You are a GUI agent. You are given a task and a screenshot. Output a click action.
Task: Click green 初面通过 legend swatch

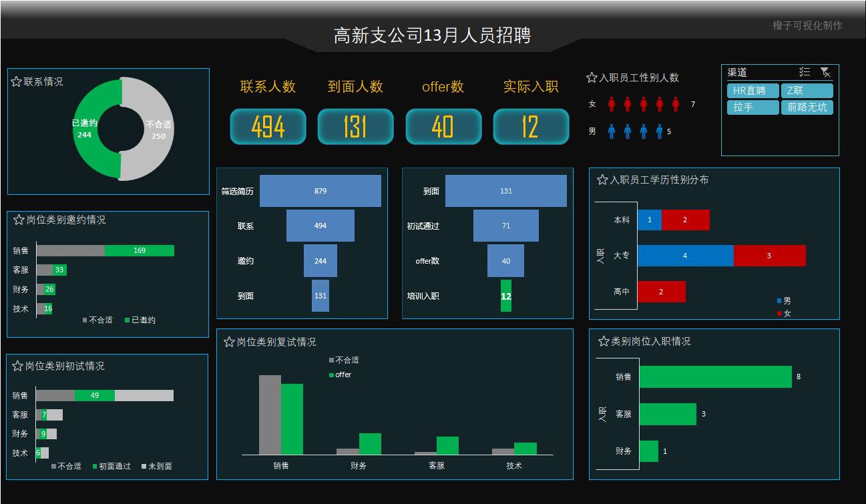click(95, 467)
